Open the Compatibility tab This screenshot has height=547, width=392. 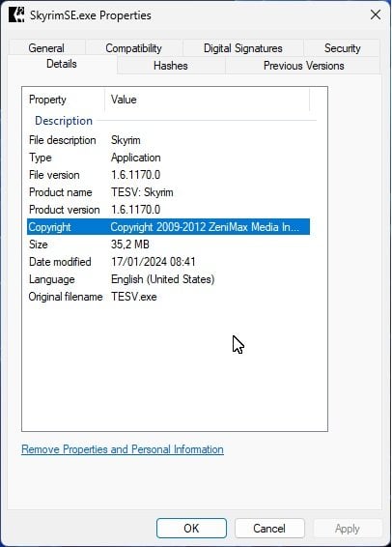[134, 48]
